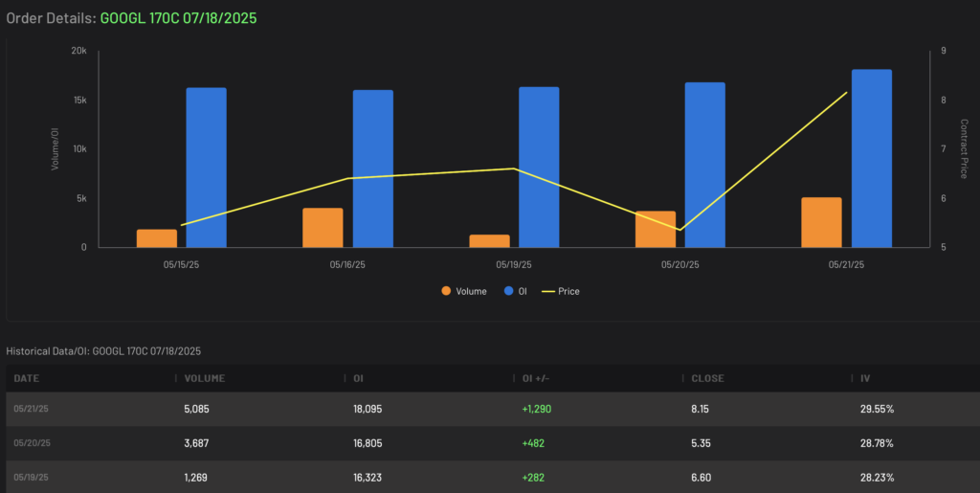Sort table by OI +/- column header
The width and height of the screenshot is (980, 493).
[x=536, y=379]
